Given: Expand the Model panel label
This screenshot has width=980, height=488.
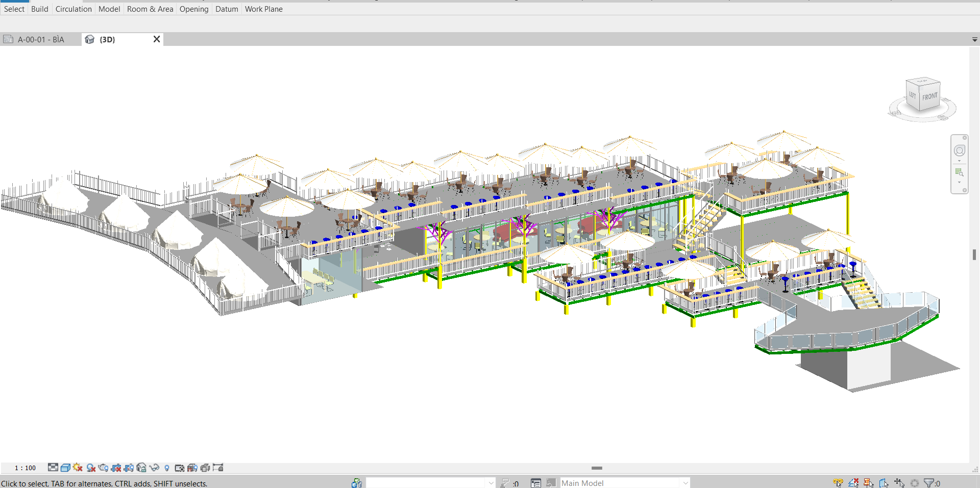Looking at the screenshot, I should pyautogui.click(x=109, y=9).
